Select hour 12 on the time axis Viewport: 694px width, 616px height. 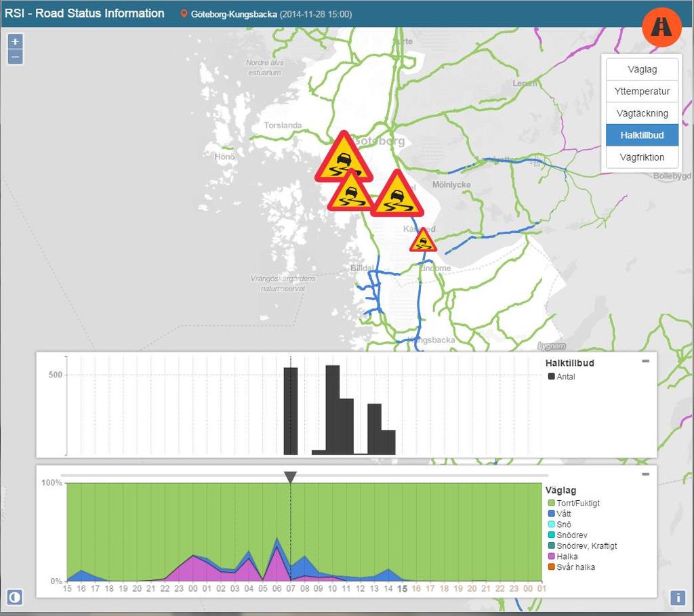pos(361,589)
